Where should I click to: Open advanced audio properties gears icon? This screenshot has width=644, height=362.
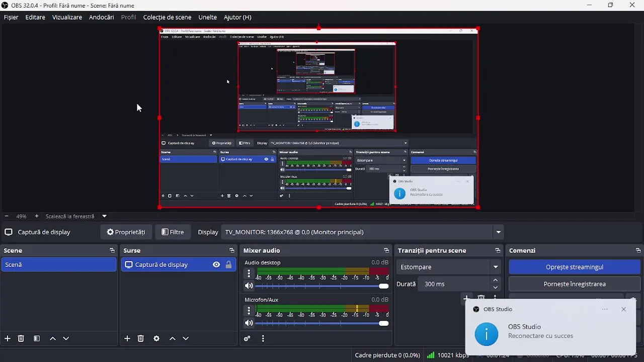247,338
